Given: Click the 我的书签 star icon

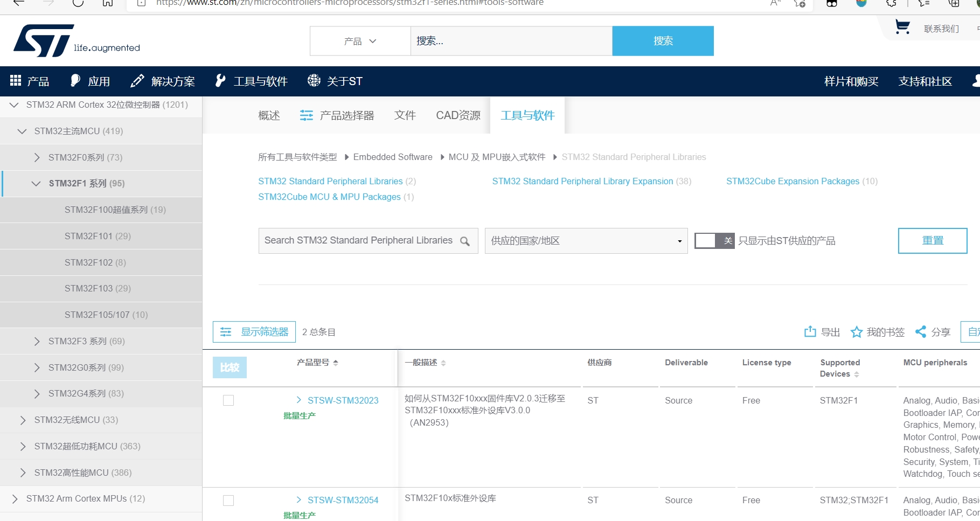Looking at the screenshot, I should click(856, 332).
